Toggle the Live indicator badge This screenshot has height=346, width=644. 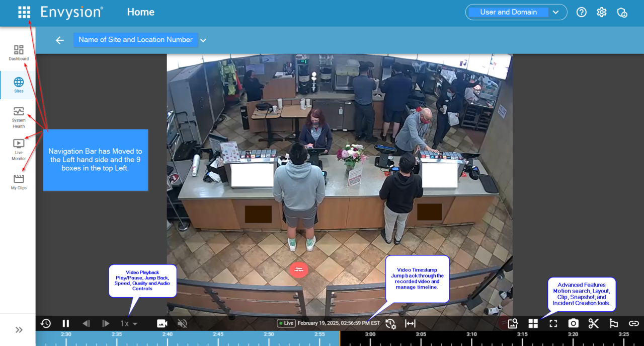coord(286,323)
